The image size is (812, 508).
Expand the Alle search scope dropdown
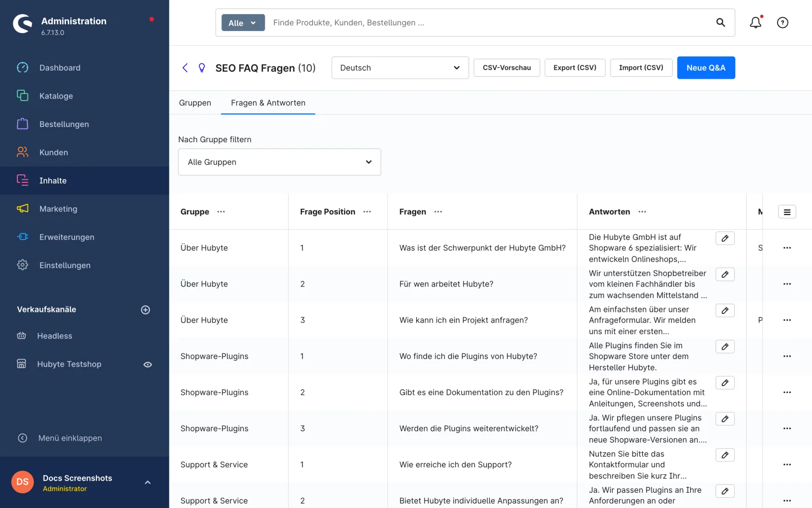click(x=243, y=23)
